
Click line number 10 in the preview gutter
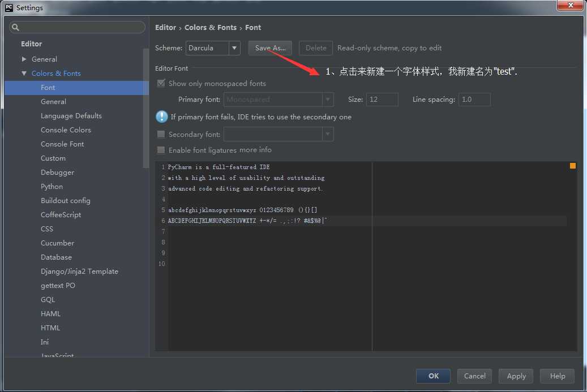pos(161,264)
